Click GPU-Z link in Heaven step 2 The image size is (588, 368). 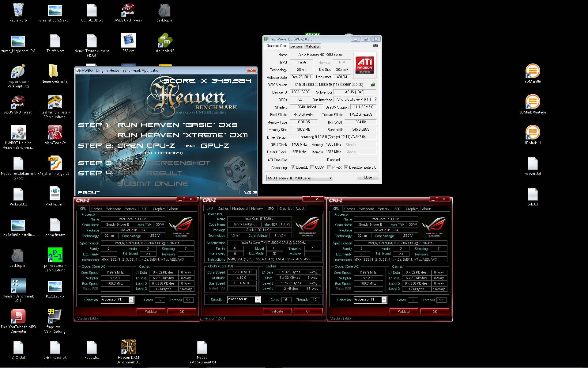click(x=215, y=146)
